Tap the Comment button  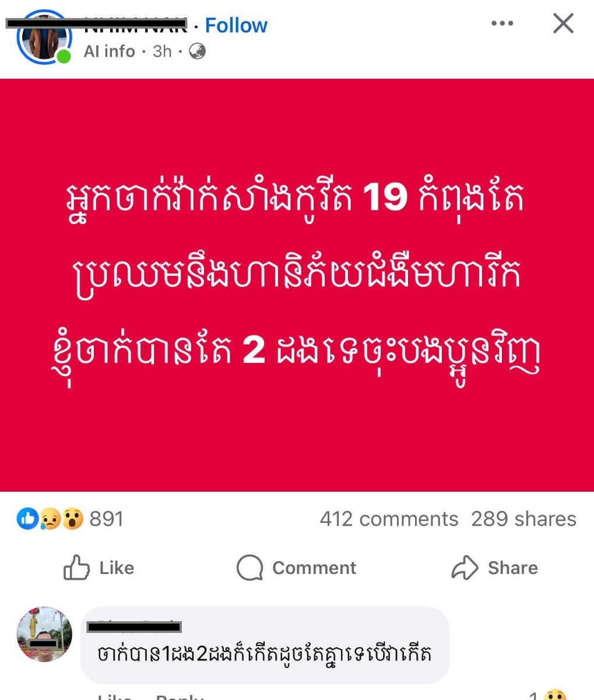point(296,568)
